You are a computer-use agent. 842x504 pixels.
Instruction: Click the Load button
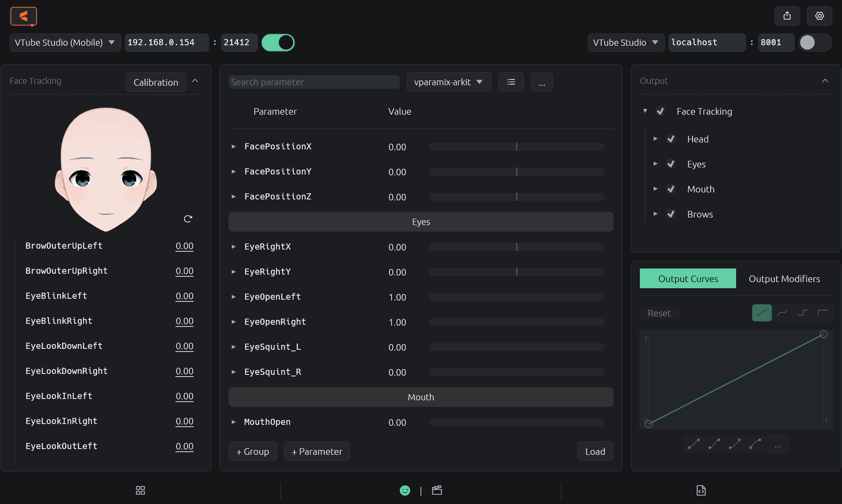[x=595, y=452]
